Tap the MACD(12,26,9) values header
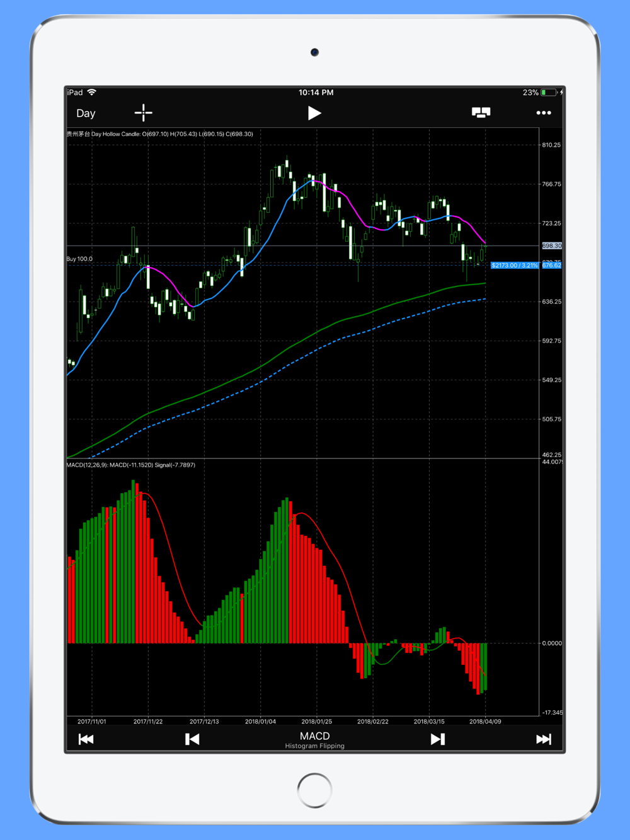This screenshot has width=630, height=840. tap(131, 465)
